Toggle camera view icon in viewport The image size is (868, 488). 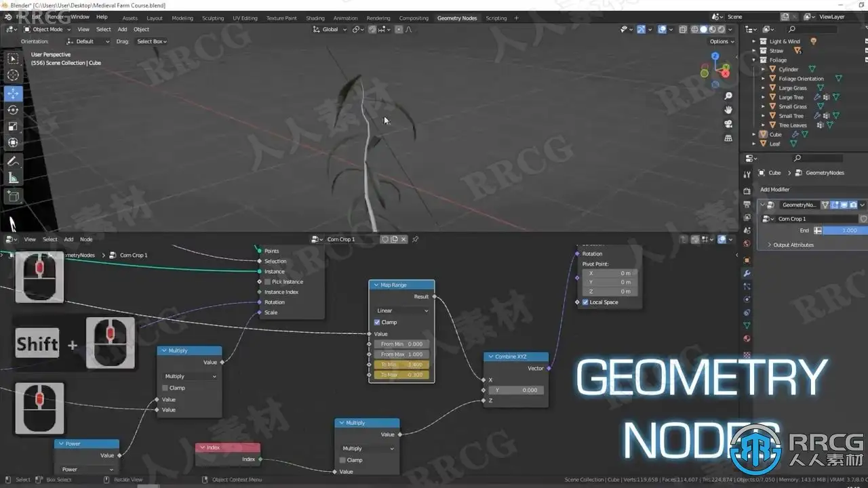pos(728,124)
